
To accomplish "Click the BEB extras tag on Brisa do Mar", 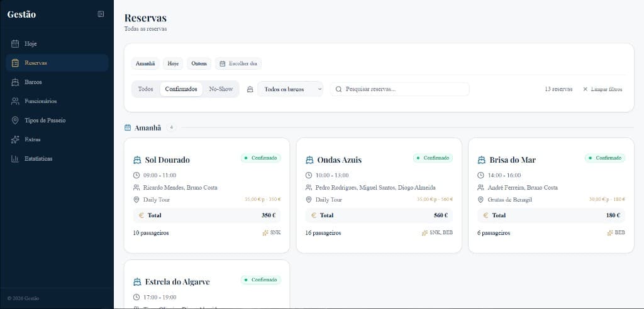I will pyautogui.click(x=616, y=232).
